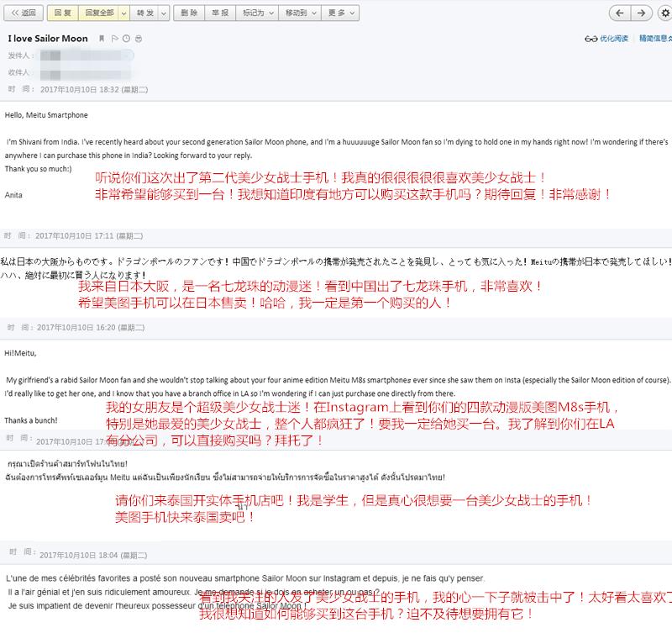This screenshot has height=633, width=672.
Task: Click the signature 'Anita'
Action: coord(13,195)
